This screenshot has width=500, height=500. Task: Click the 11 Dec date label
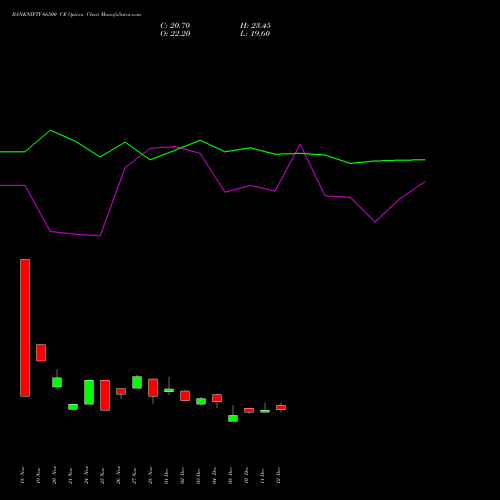262,475
